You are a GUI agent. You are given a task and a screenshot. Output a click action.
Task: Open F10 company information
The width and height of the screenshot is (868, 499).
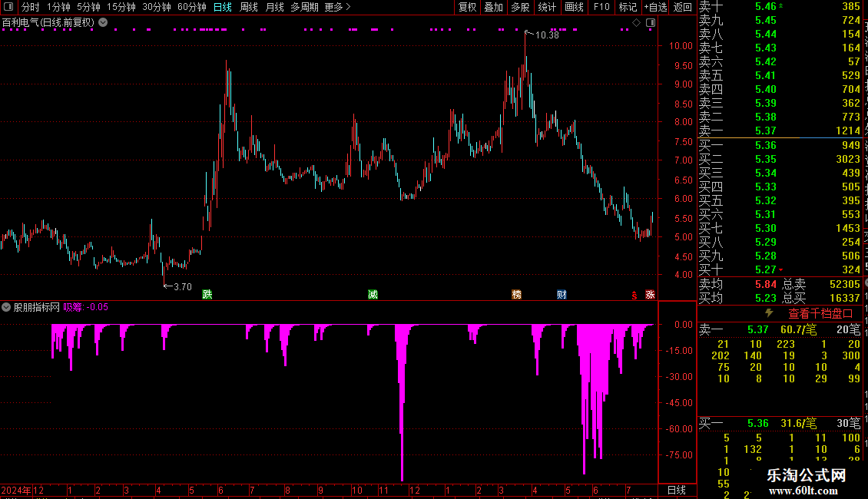[601, 7]
